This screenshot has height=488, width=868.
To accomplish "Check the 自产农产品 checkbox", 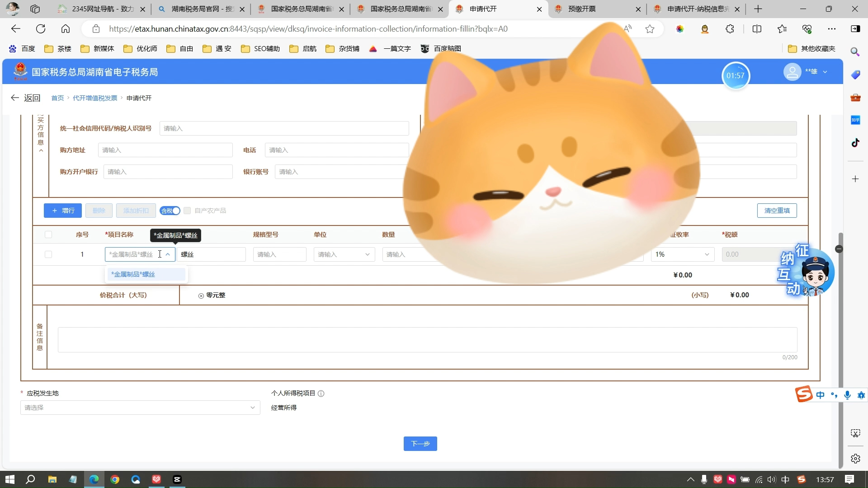I will [x=187, y=211].
